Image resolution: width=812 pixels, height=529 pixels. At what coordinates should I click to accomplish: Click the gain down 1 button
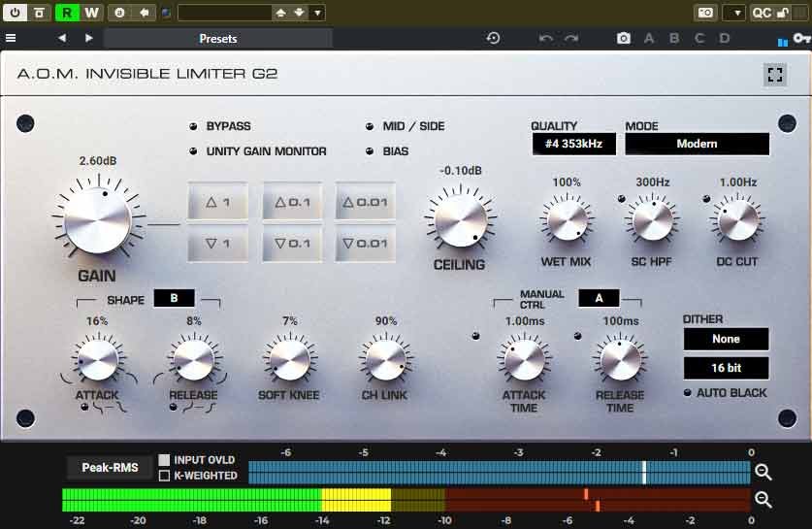coord(217,243)
